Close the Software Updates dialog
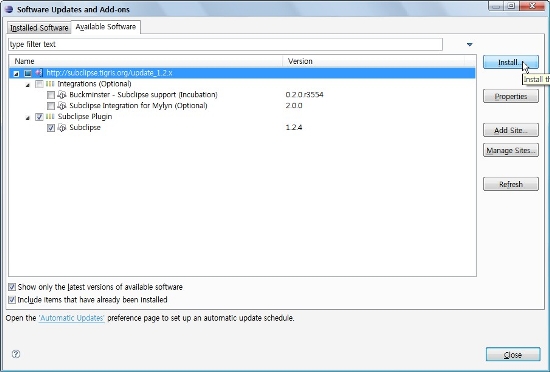550x372 pixels. click(513, 355)
